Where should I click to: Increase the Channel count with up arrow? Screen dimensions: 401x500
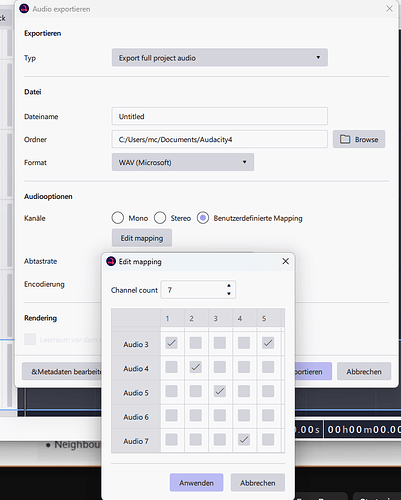(x=229, y=286)
